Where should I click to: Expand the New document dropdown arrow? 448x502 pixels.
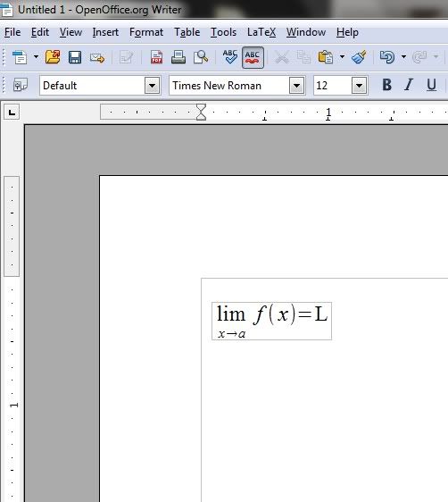(36, 57)
